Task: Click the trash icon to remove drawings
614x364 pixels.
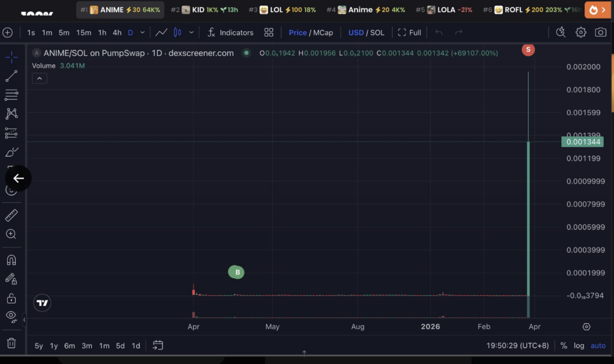Action: (x=11, y=344)
